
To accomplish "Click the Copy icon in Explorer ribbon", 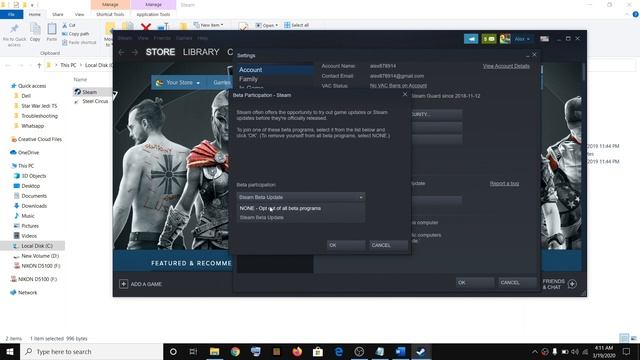I will coord(35,33).
